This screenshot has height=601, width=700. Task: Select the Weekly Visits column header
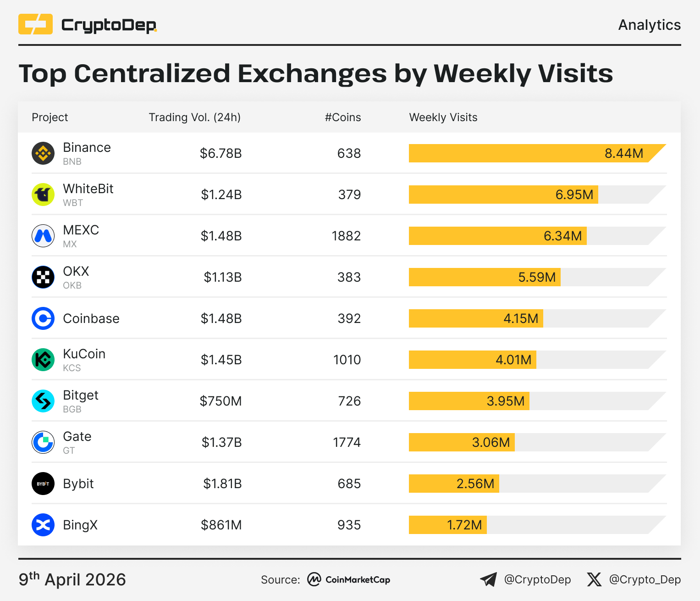pyautogui.click(x=443, y=117)
